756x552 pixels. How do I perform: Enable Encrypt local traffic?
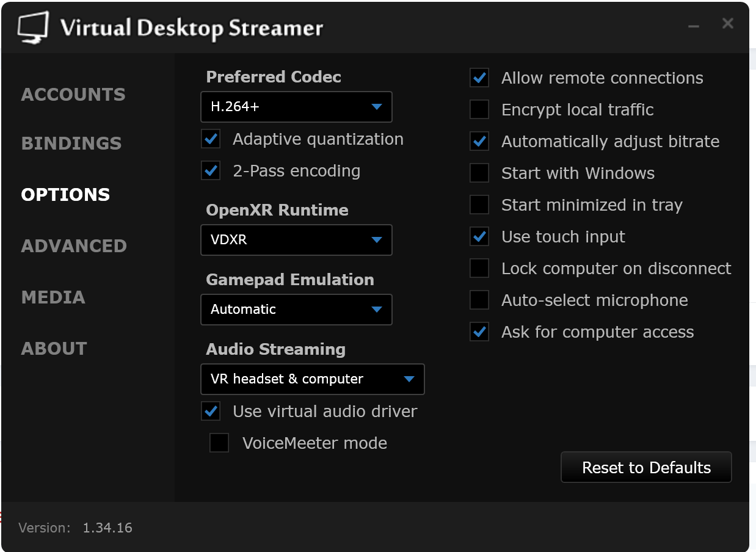479,110
